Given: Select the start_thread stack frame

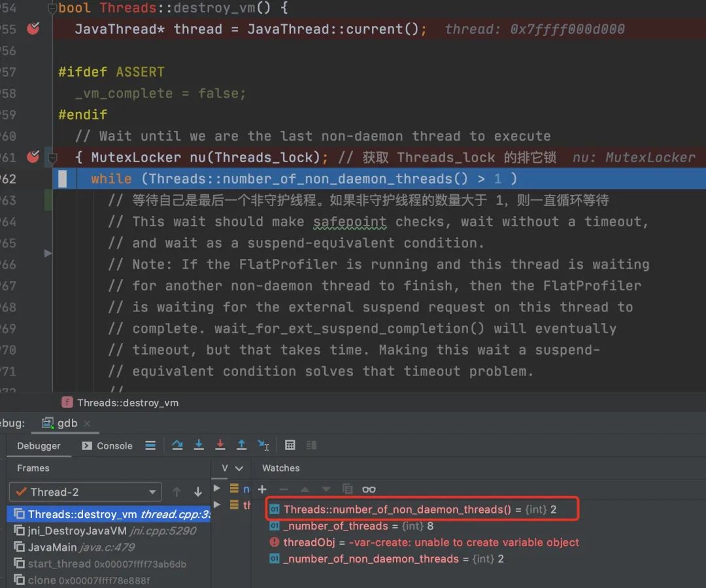Looking at the screenshot, I should [x=109, y=564].
